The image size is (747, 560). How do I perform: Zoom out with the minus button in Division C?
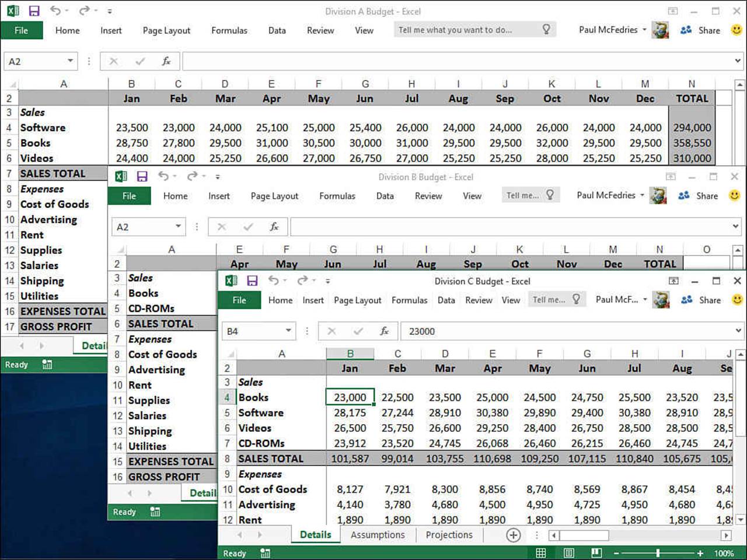pos(616,553)
